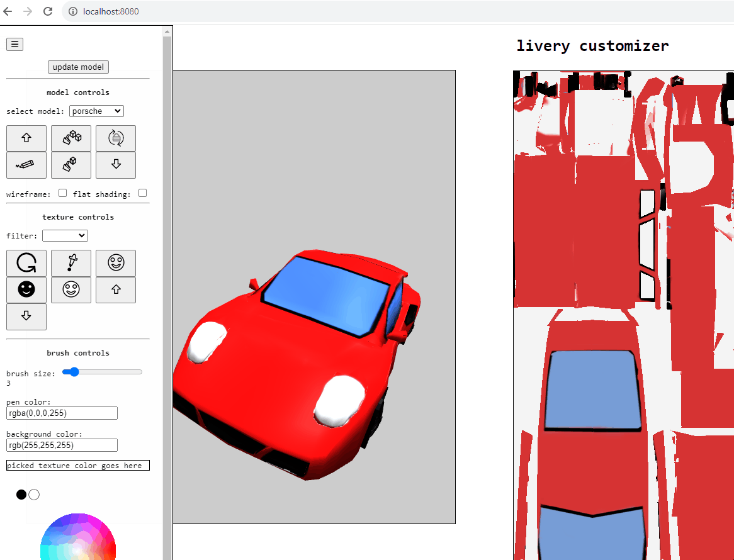This screenshot has width=734, height=560.
Task: Pick a color from the color wheel
Action: coord(78,538)
